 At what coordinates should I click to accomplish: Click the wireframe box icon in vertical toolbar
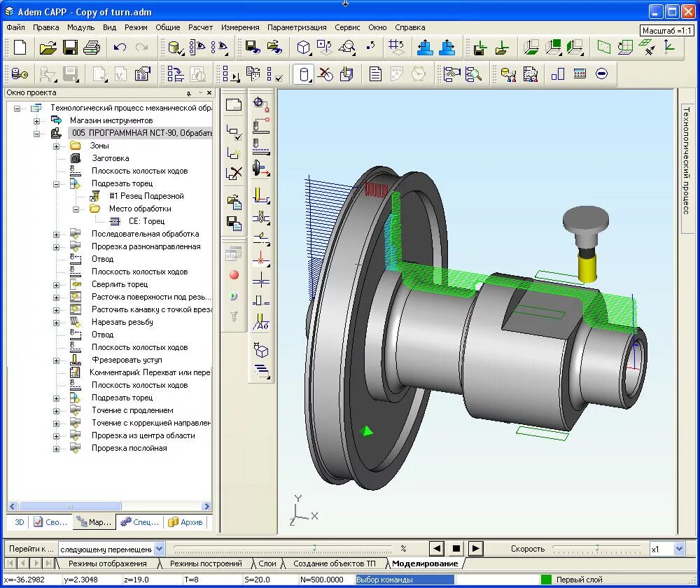click(x=261, y=349)
